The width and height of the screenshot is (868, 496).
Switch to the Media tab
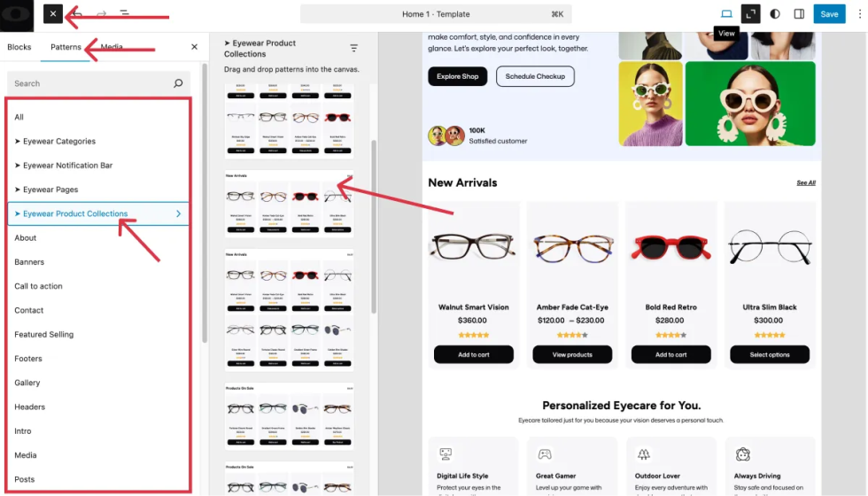tap(112, 47)
